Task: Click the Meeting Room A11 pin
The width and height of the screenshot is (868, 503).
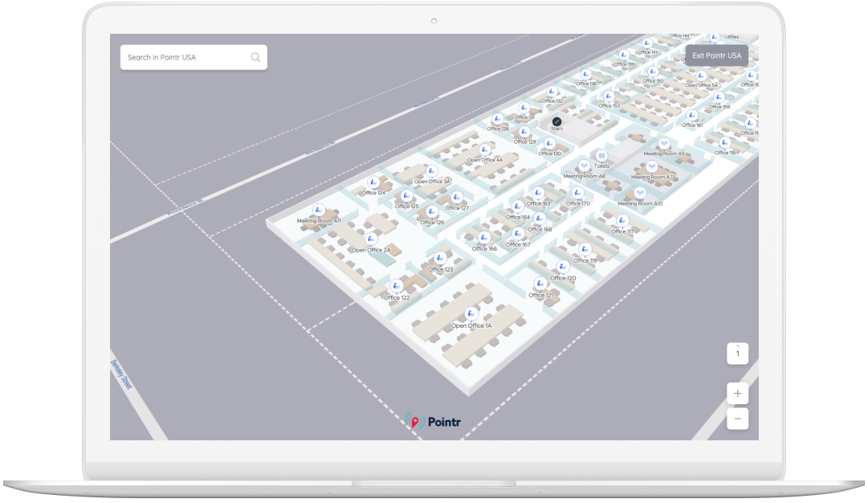Action: pos(318,210)
